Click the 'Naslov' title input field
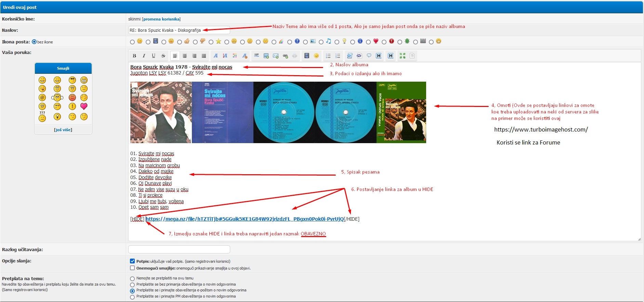 (x=179, y=30)
